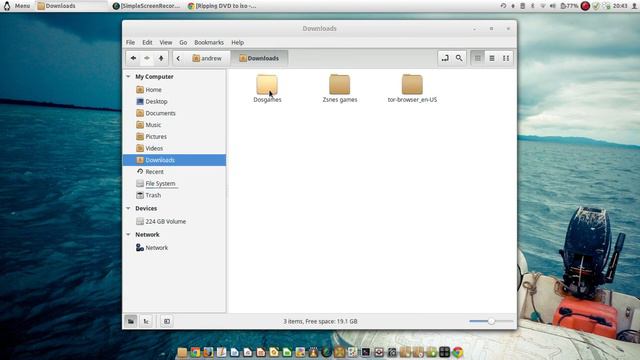The width and height of the screenshot is (640, 360).
Task: Switch to list view
Action: (x=492, y=58)
